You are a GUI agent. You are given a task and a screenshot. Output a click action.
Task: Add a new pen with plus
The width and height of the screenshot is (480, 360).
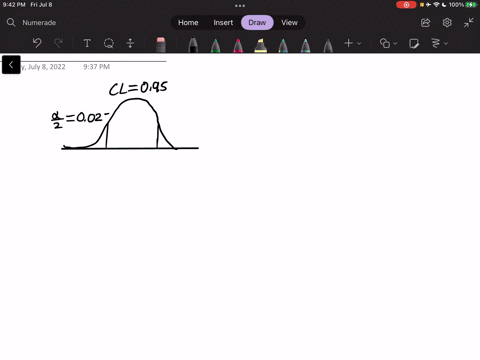pos(348,43)
